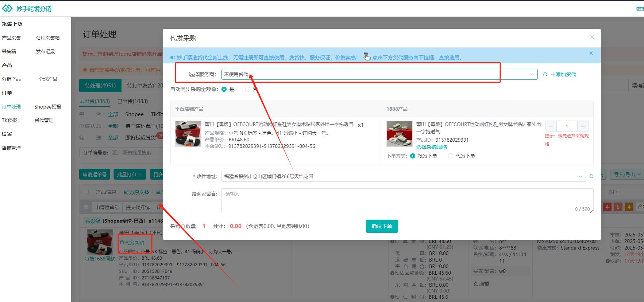Click the quantity input showing 1

[567, 126]
